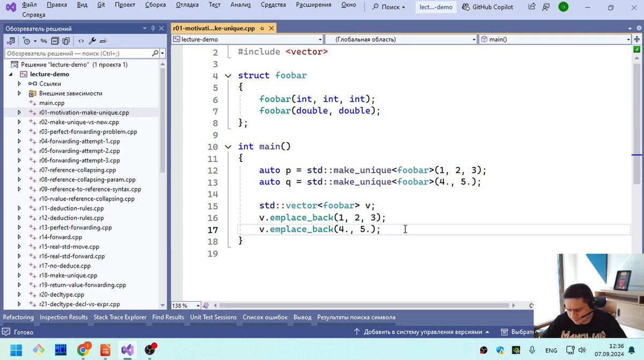The height and width of the screenshot is (360, 644).
Task: Collapse the int main() code block
Action: (x=228, y=146)
